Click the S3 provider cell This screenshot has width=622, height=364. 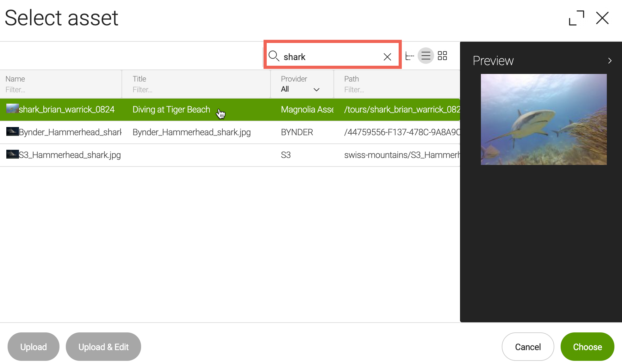(x=286, y=155)
